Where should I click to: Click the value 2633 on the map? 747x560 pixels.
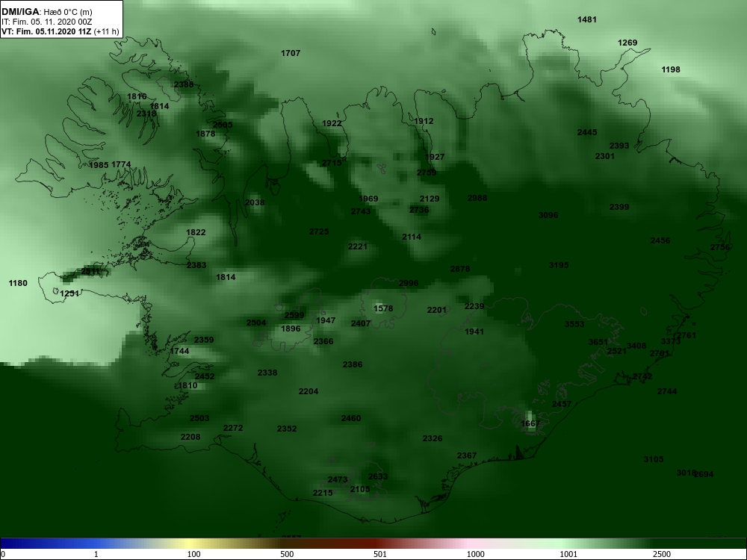pos(378,476)
